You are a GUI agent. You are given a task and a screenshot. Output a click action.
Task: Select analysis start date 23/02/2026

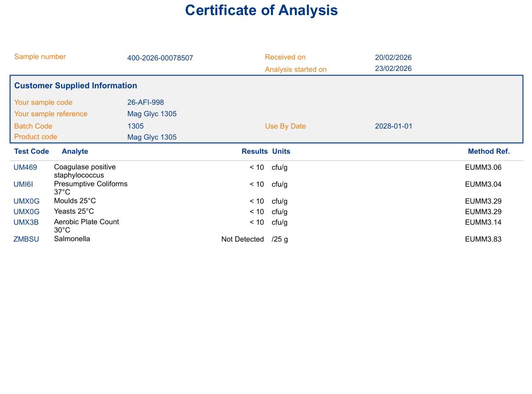[393, 69]
